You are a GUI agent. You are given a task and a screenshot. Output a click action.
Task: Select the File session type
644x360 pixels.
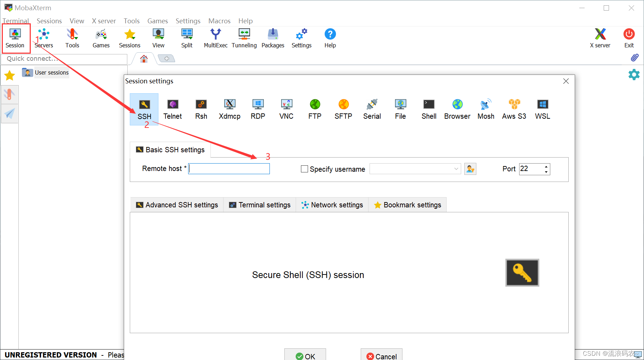(400, 109)
